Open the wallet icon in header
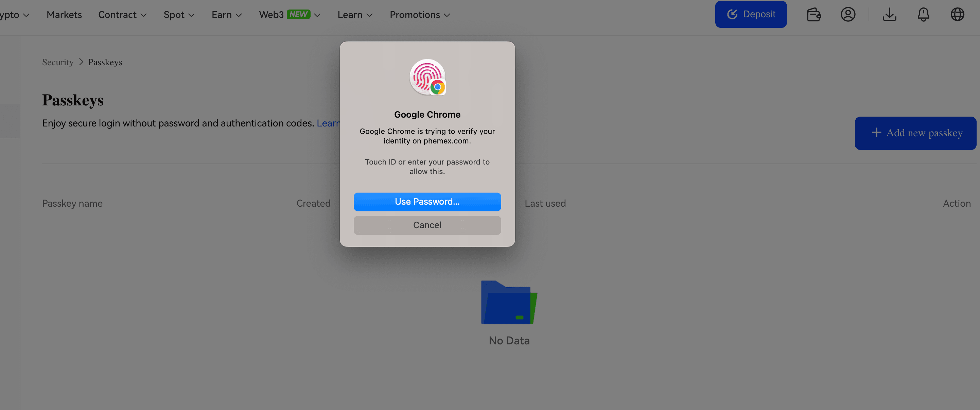 click(x=813, y=15)
